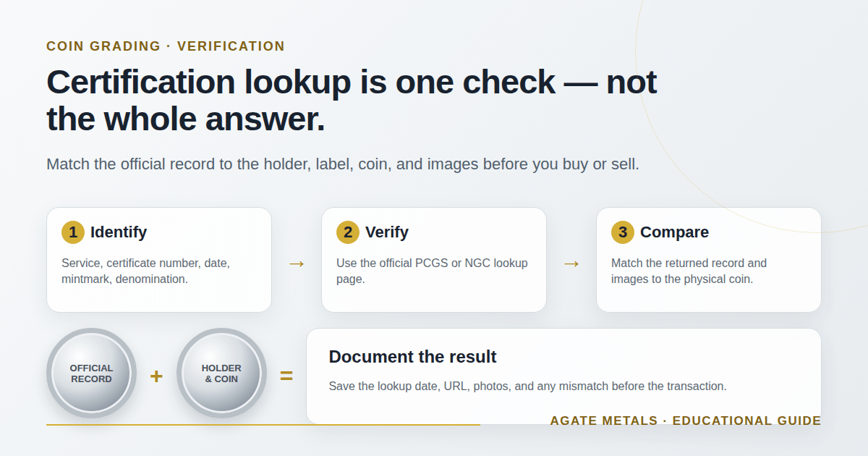Screen dimensions: 868x456
Task: Click the number 3 badge beside Compare
Action: click(623, 232)
